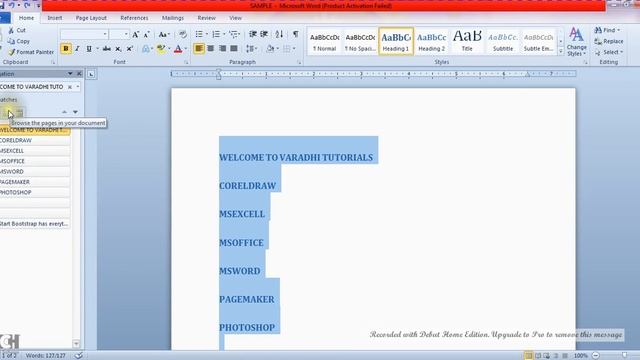Apply Text Effects icon

146,49
